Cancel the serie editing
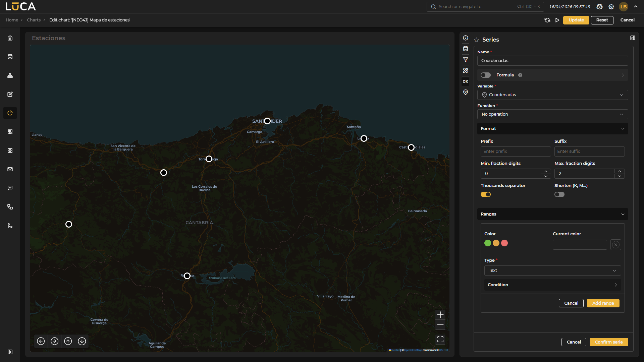 574,342
